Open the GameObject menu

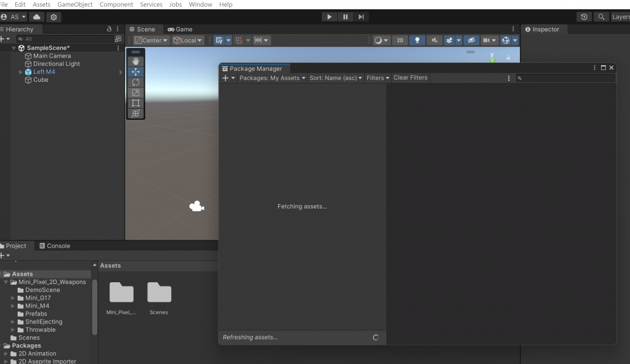[74, 4]
